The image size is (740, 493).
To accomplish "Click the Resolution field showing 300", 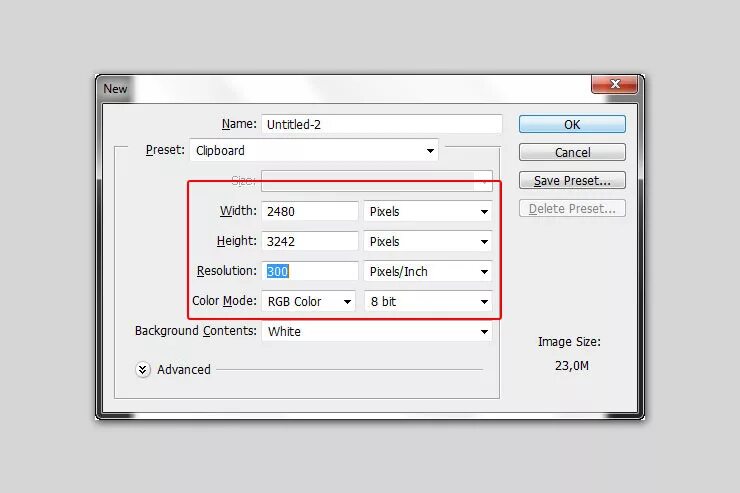I will [x=310, y=271].
